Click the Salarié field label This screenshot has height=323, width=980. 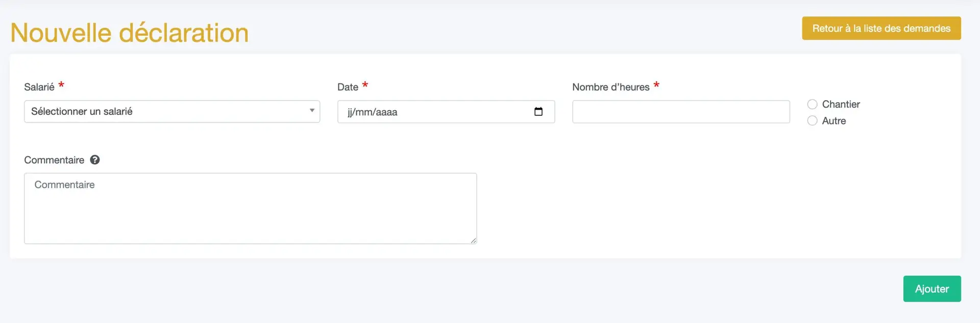click(x=39, y=87)
